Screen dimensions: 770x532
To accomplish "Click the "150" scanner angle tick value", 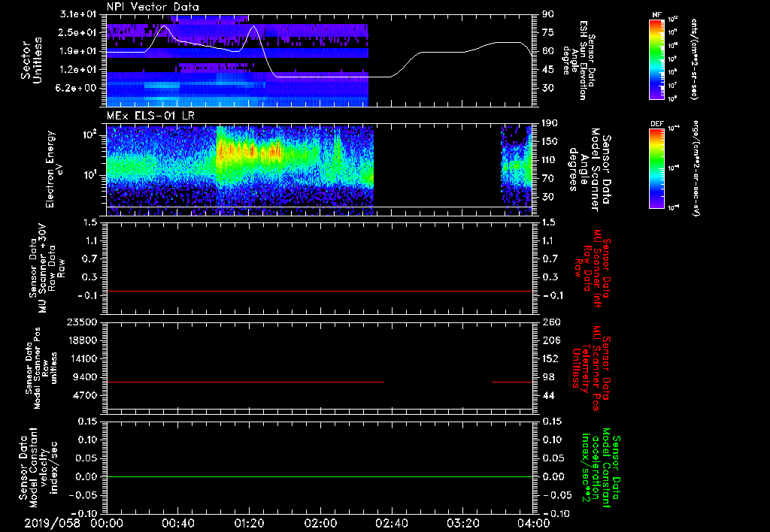I will coord(550,141).
